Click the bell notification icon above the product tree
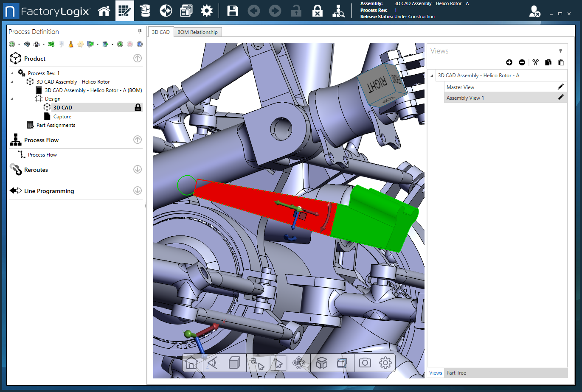Viewport: 582px width, 392px height. pyautogui.click(x=70, y=44)
